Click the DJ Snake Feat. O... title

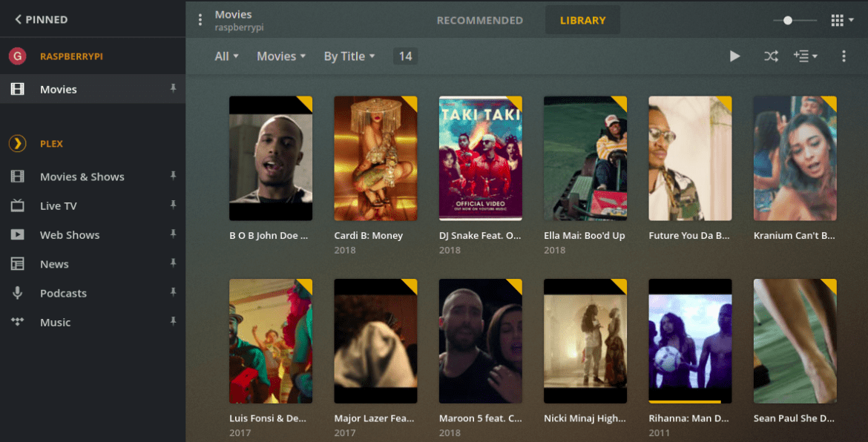coord(481,236)
